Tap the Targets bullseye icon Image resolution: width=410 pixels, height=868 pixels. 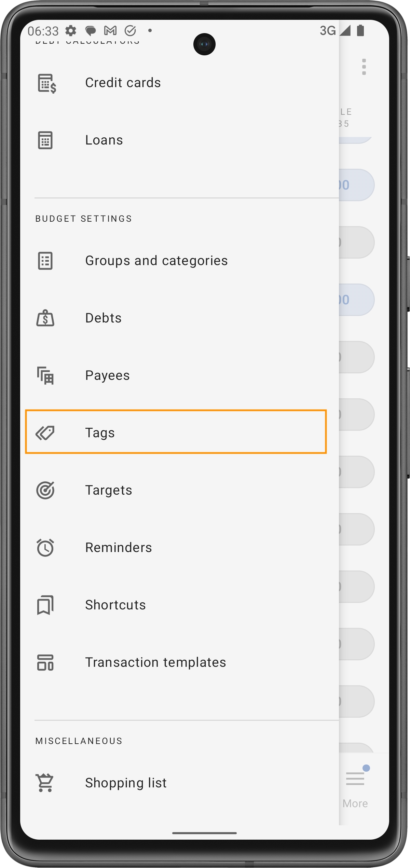45,490
